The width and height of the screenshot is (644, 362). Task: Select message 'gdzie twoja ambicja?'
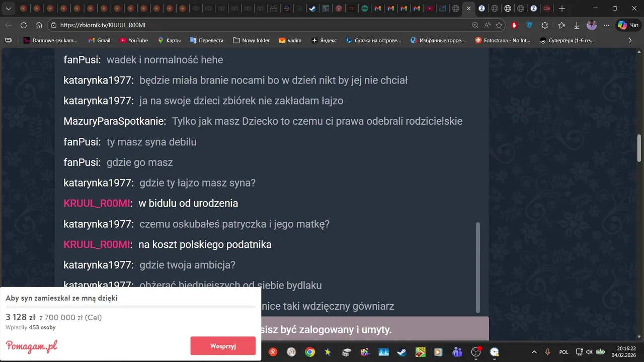coord(187,265)
